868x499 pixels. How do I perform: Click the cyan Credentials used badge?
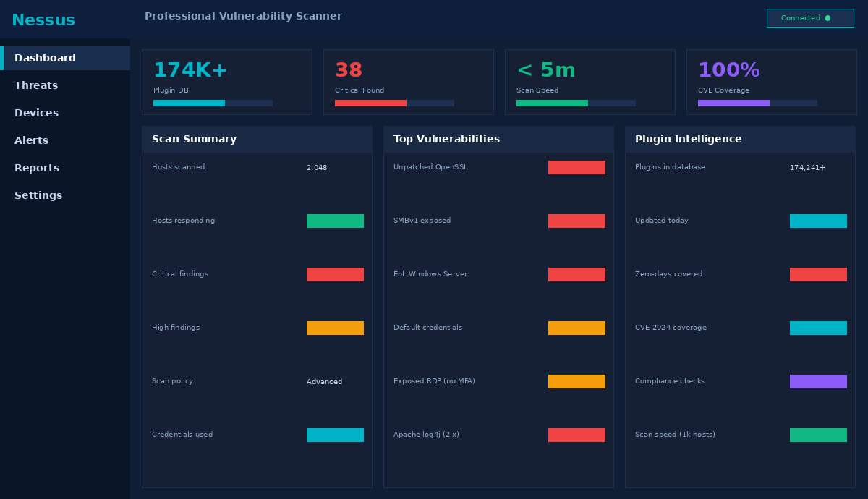(x=335, y=435)
